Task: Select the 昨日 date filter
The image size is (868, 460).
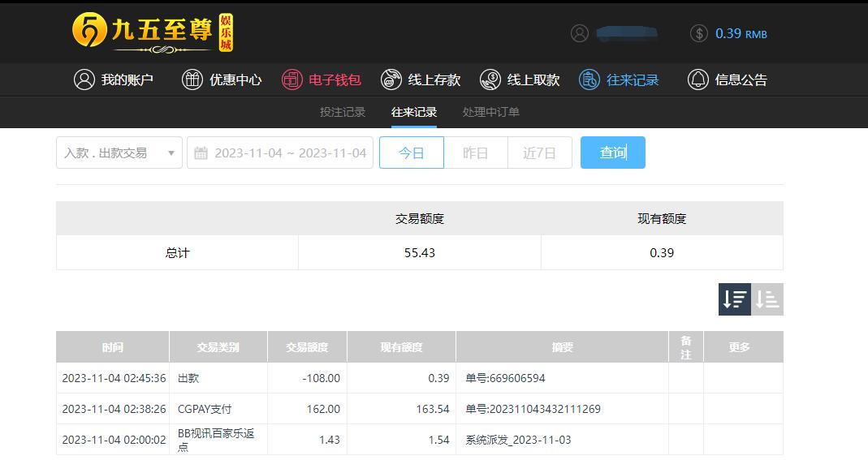Action: point(476,153)
